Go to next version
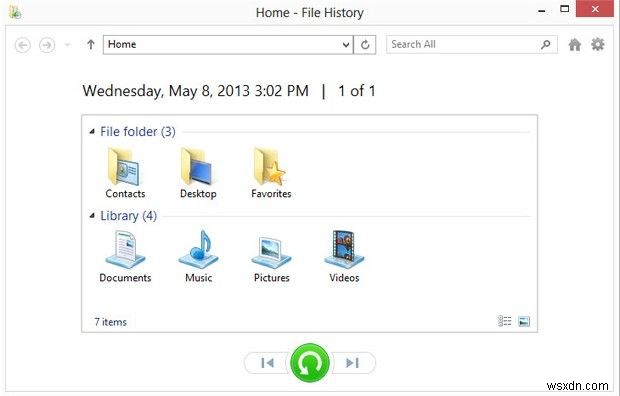 coord(353,363)
